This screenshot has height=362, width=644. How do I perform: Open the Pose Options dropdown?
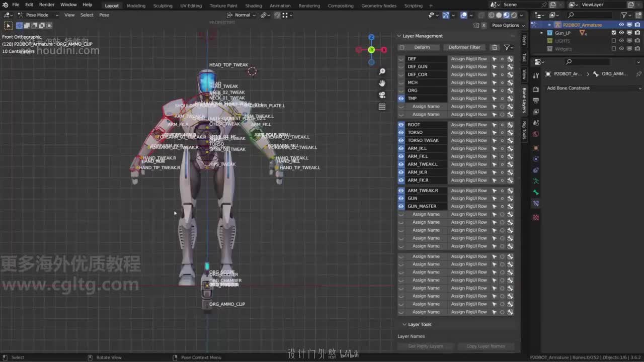(508, 25)
